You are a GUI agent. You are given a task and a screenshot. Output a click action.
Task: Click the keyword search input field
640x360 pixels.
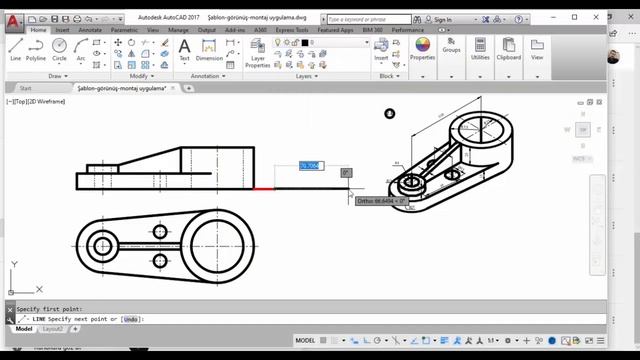(369, 19)
